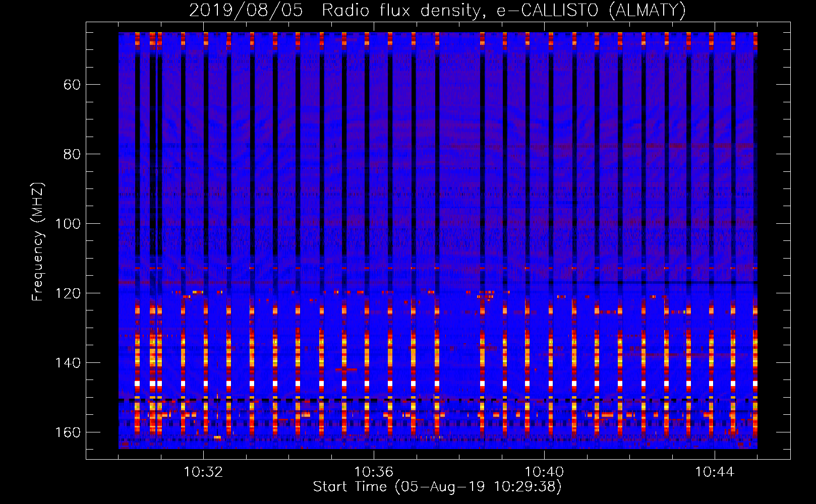This screenshot has height=504, width=816.
Task: Click the 10:40 time tick label
Action: pyautogui.click(x=544, y=472)
